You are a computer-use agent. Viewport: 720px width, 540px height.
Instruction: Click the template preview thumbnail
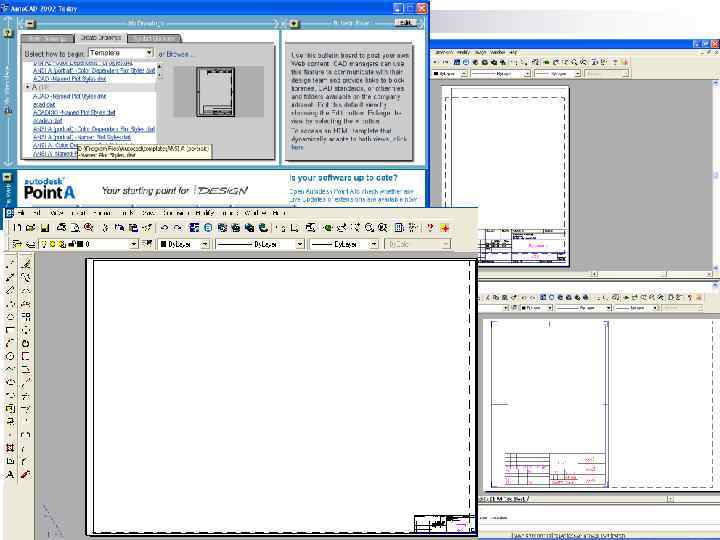[215, 91]
